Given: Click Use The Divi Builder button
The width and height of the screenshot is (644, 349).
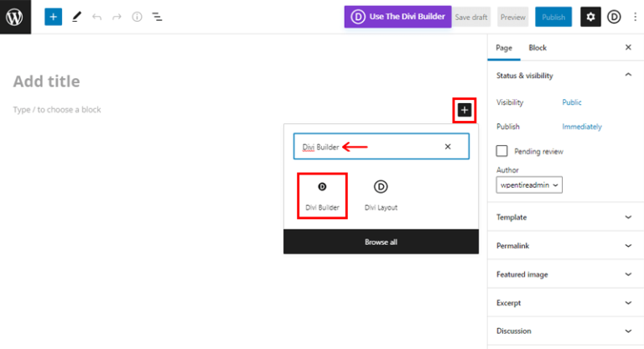Looking at the screenshot, I should pos(397,17).
